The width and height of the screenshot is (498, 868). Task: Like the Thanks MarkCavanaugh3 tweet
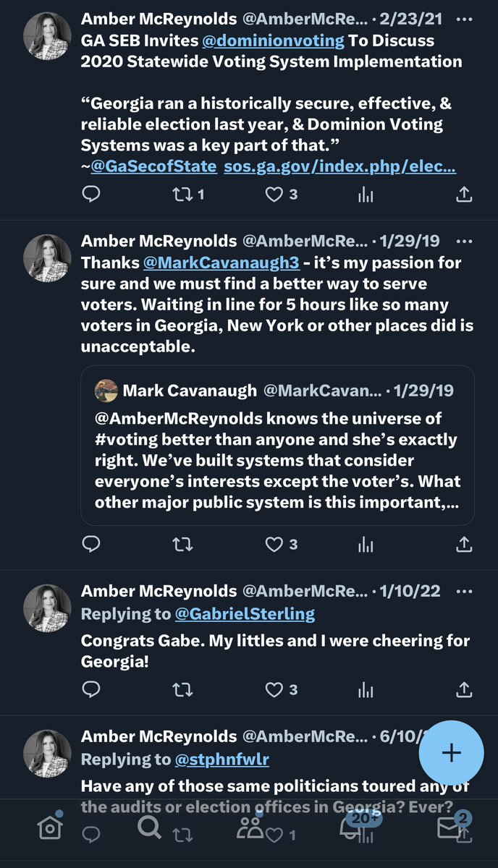(274, 543)
